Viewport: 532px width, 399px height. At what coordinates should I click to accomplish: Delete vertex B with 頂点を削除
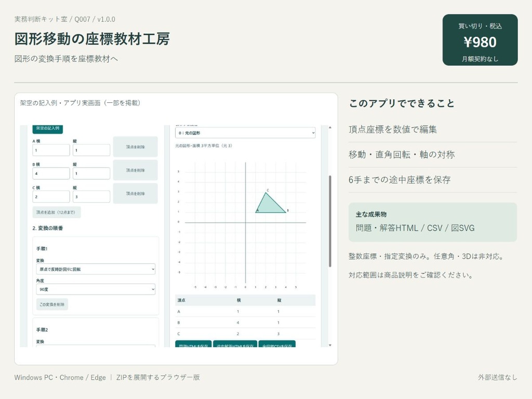pos(136,170)
